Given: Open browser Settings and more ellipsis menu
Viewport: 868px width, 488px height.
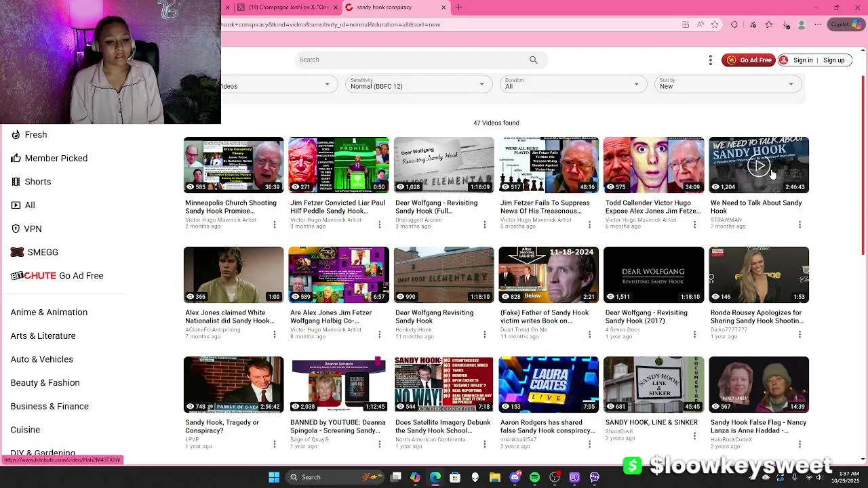Looking at the screenshot, I should click(817, 24).
